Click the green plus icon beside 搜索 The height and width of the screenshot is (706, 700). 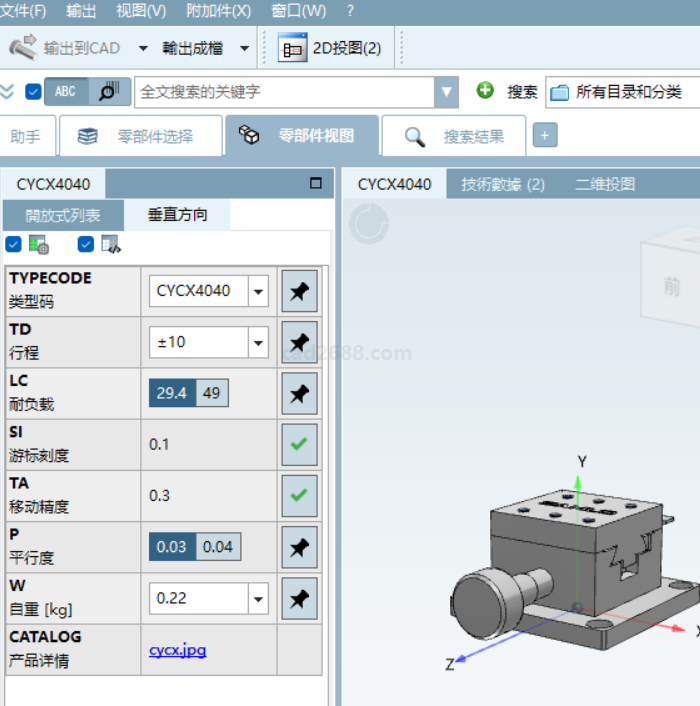tap(485, 91)
